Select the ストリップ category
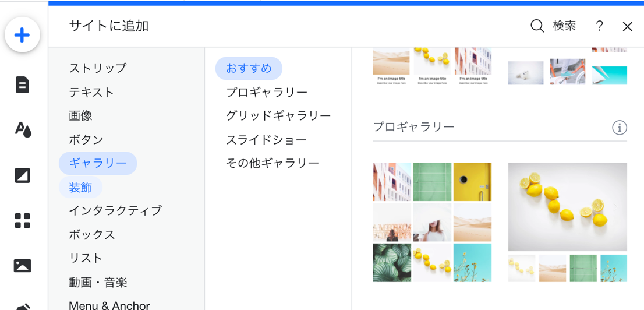 pos(97,68)
